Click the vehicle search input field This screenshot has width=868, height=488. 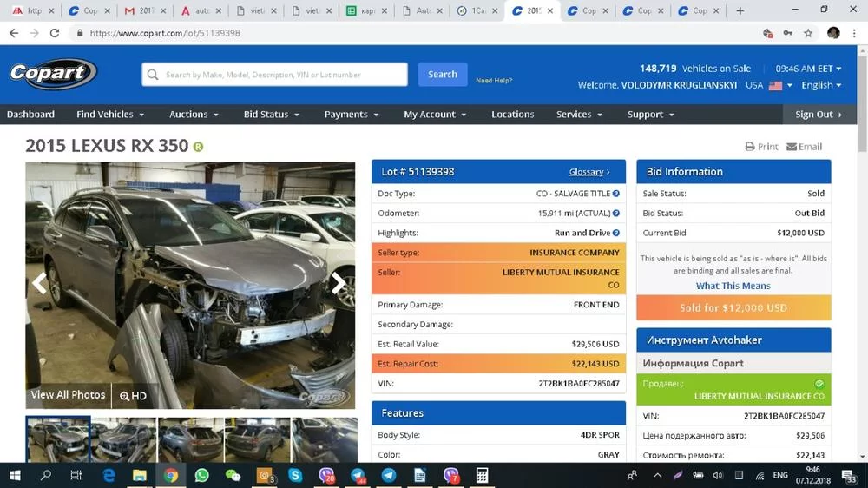pos(274,75)
